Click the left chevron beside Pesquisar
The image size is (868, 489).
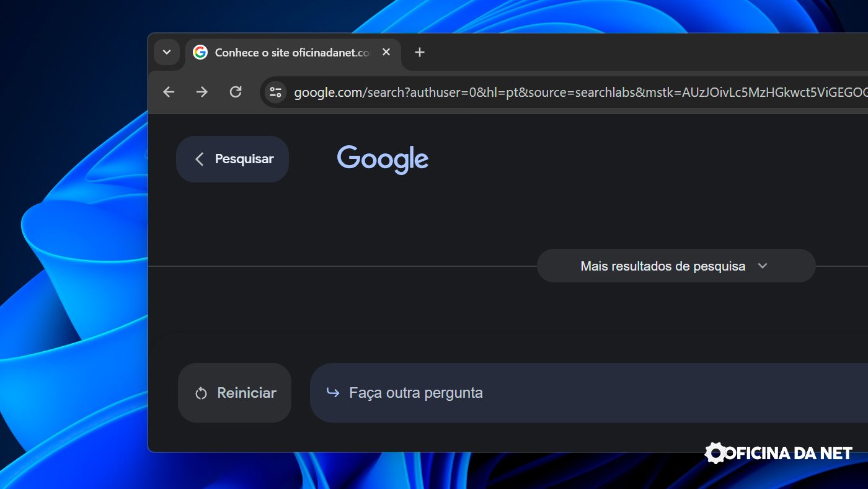(x=199, y=159)
